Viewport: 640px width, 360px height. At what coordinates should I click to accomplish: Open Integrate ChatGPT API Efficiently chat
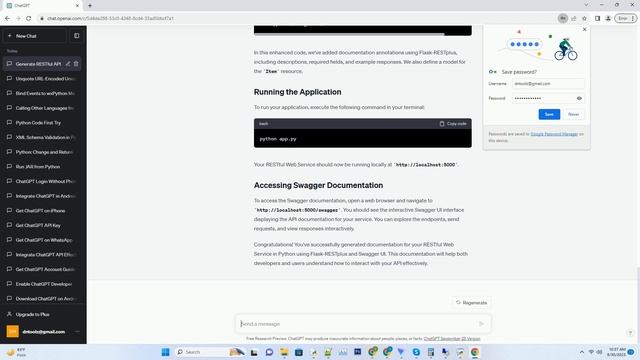pos(42,255)
